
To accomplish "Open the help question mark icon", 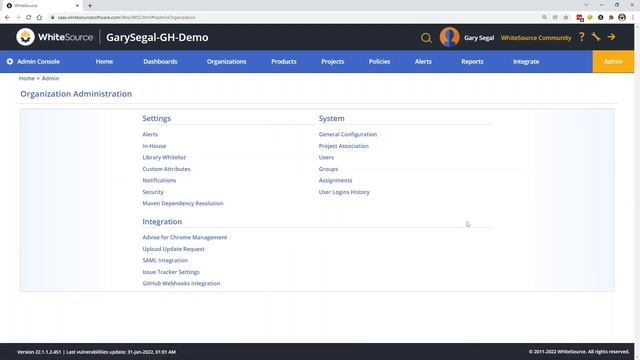I will point(582,37).
